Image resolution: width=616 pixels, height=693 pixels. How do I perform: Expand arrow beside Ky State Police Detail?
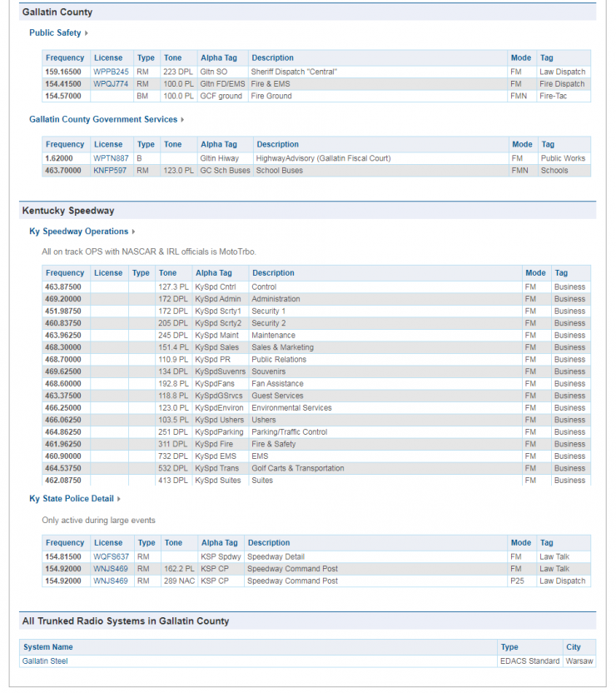point(119,499)
